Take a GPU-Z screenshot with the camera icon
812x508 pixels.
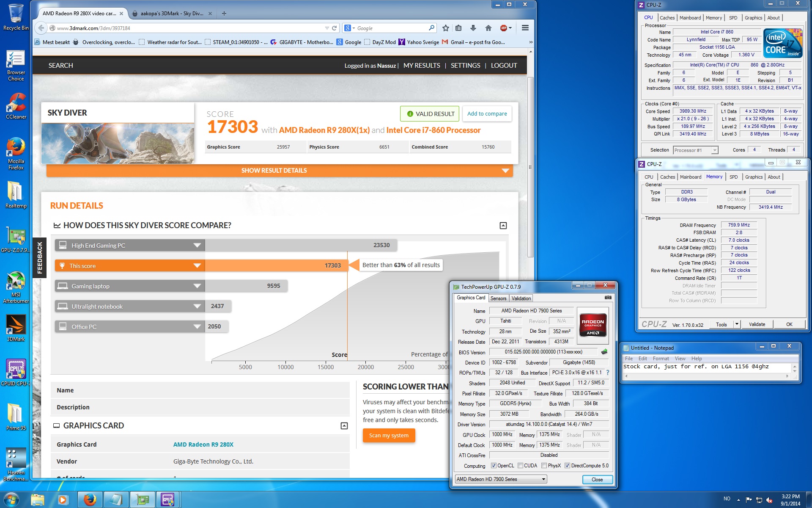tap(608, 298)
